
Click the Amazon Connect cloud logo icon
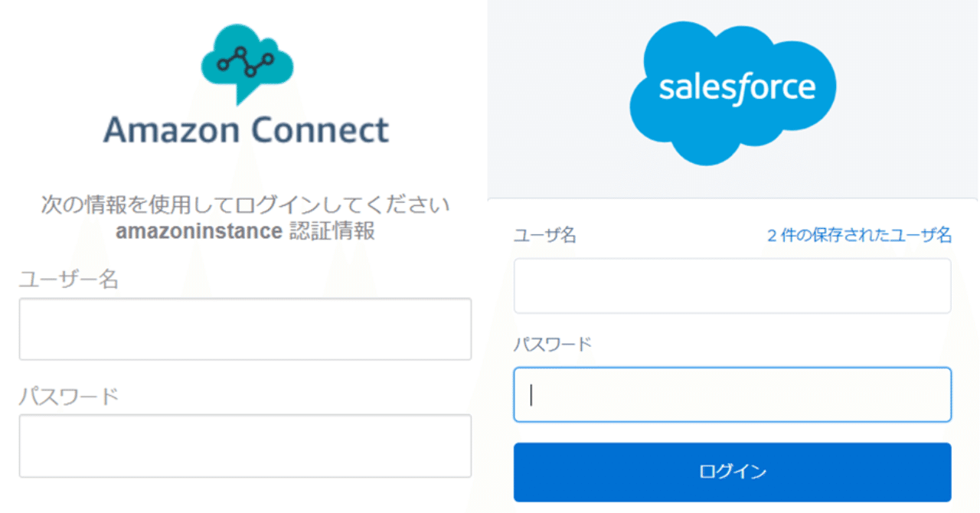[x=247, y=63]
